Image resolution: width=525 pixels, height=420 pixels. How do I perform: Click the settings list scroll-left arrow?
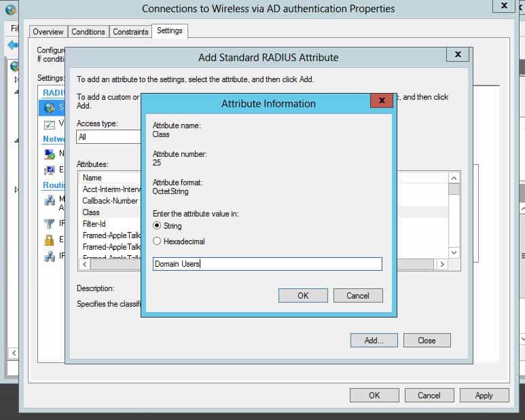tap(14, 353)
